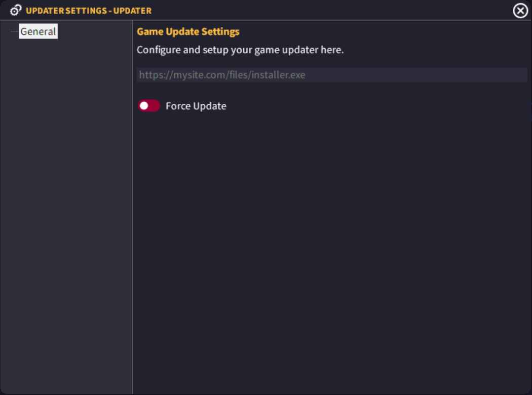
Task: Select the General tab in the sidebar
Action: tap(38, 31)
